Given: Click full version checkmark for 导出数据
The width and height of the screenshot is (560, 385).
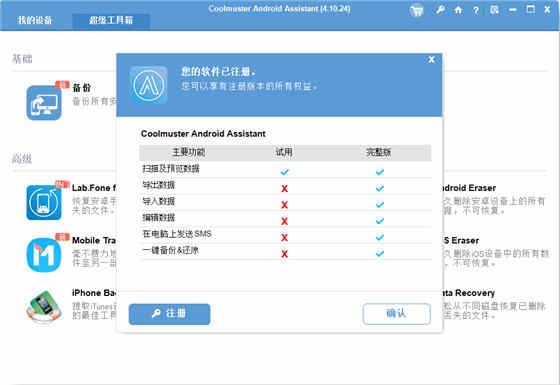Looking at the screenshot, I should [x=380, y=188].
